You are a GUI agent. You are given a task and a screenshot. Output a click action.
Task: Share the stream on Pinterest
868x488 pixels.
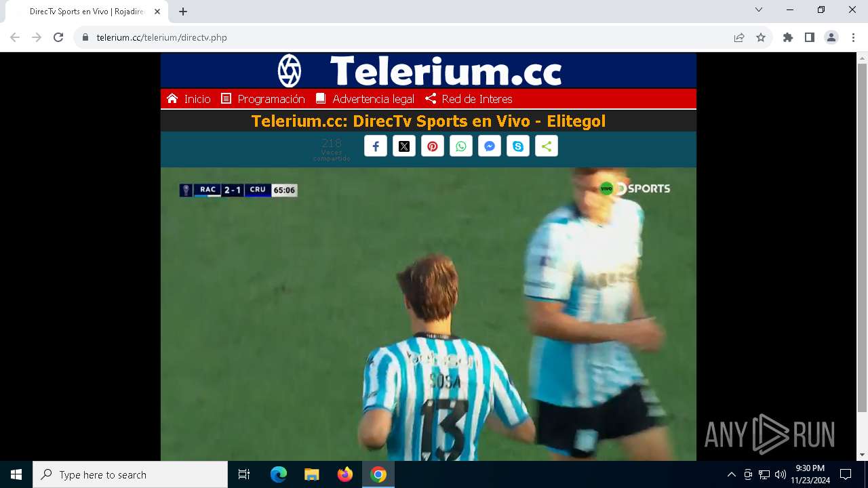(x=433, y=146)
